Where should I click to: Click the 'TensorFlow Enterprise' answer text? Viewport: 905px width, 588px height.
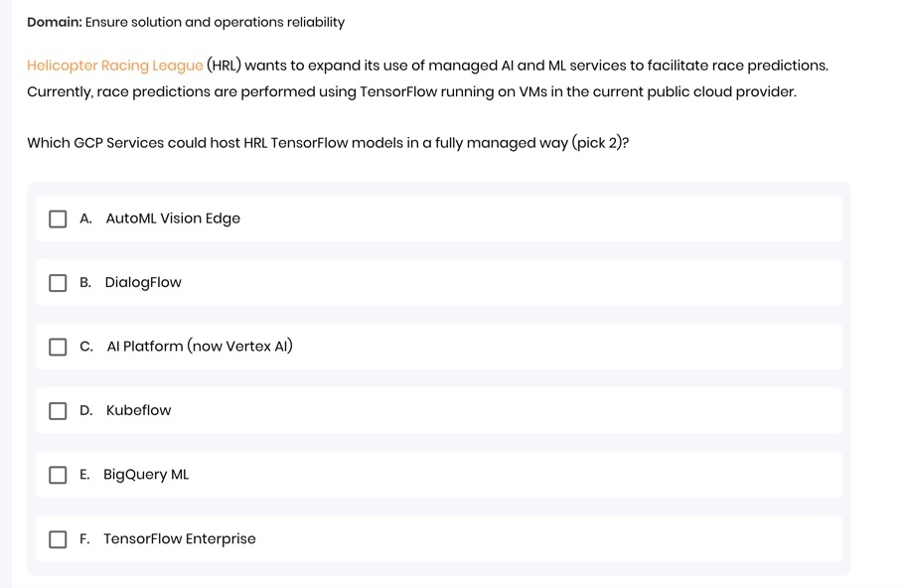click(x=180, y=539)
